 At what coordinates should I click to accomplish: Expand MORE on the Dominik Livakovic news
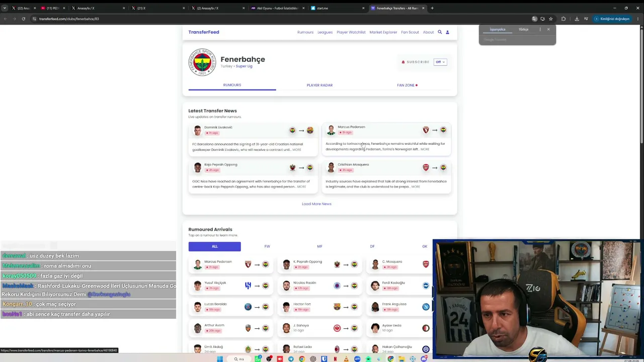[x=297, y=150]
